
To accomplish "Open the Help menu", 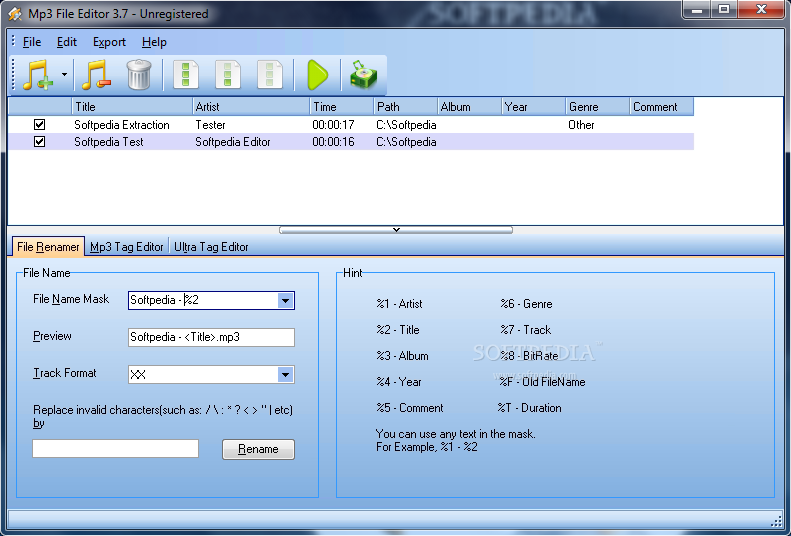I will pyautogui.click(x=154, y=42).
